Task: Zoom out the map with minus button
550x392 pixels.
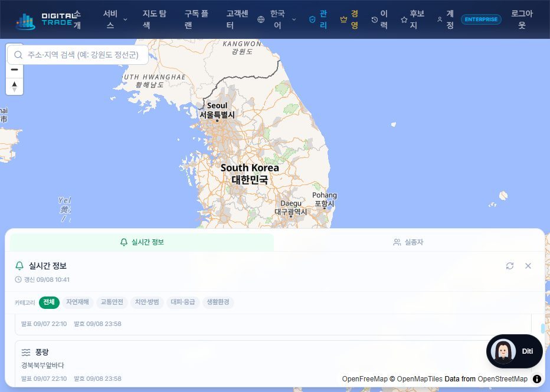Action: (14, 70)
